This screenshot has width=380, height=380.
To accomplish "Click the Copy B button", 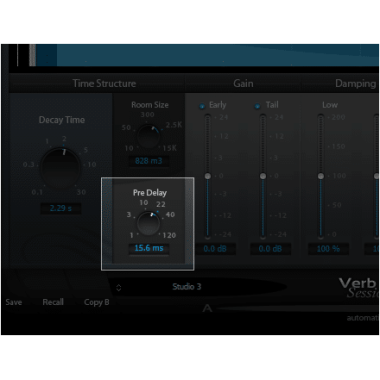I will point(96,302).
